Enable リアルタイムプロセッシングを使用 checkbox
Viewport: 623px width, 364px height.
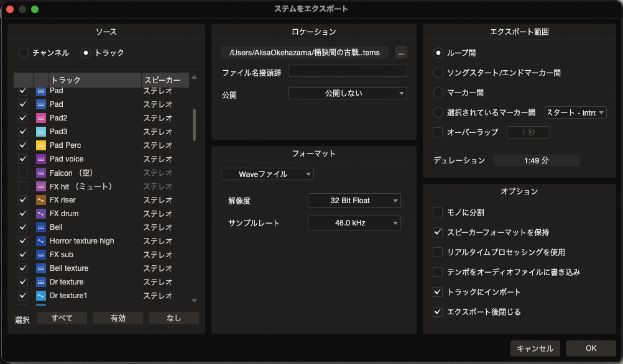(x=438, y=252)
